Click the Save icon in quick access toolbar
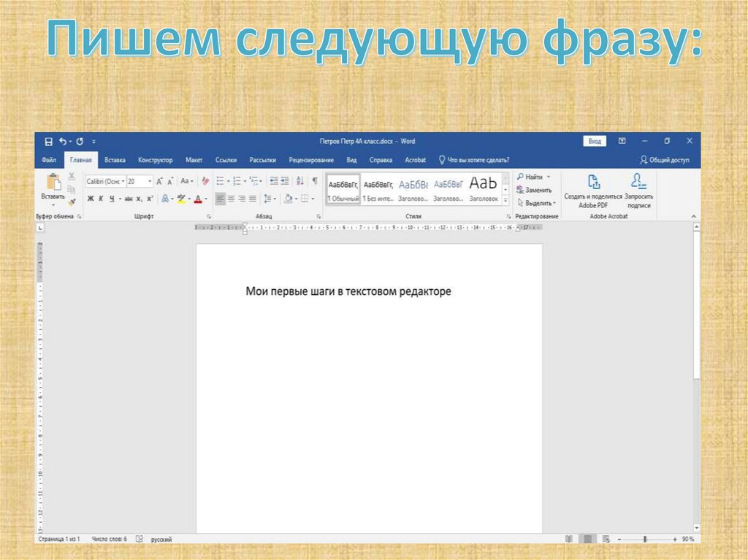 coord(48,142)
